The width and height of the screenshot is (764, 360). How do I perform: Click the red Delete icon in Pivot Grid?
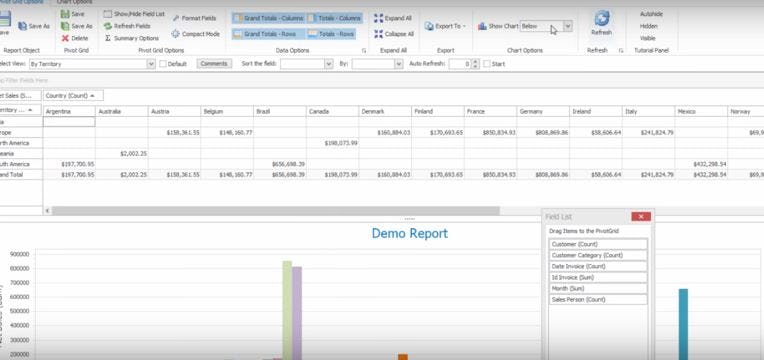(65, 38)
